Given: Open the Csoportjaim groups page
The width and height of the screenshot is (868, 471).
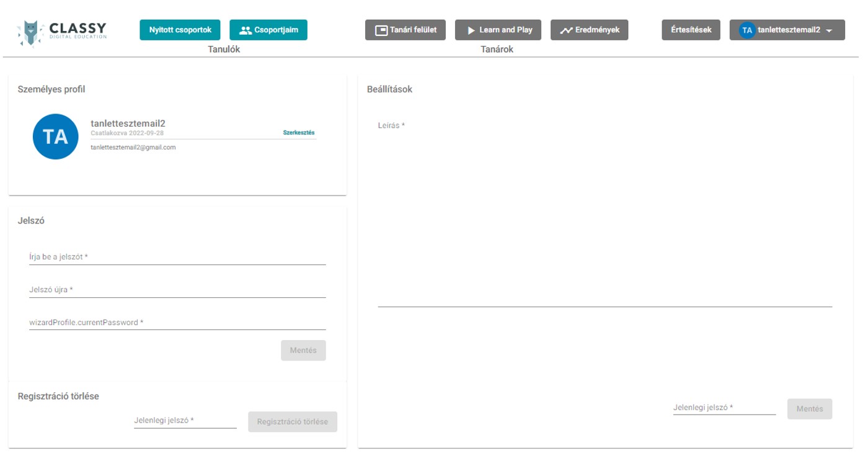Looking at the screenshot, I should [268, 30].
